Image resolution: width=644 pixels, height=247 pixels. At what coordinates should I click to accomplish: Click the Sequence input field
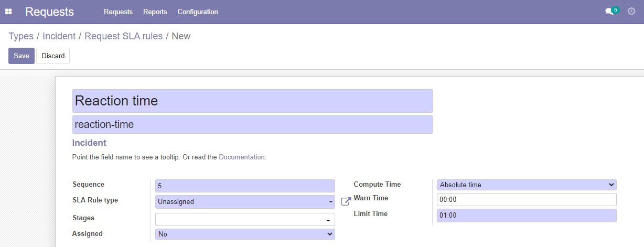point(245,186)
